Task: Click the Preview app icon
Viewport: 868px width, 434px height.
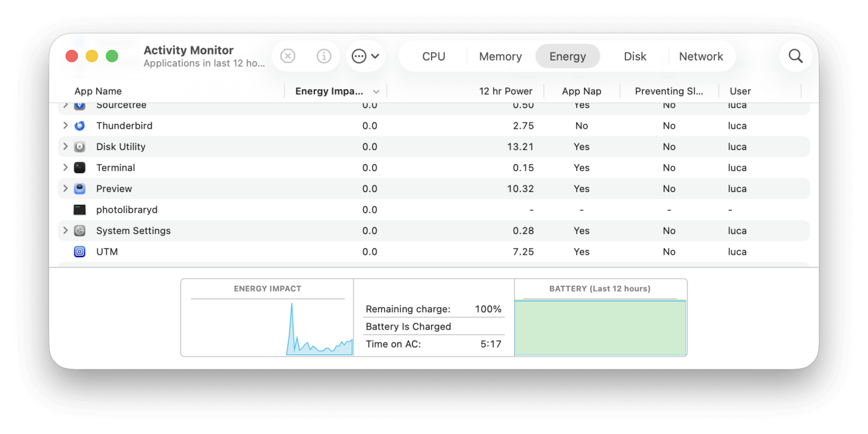Action: pos(81,188)
